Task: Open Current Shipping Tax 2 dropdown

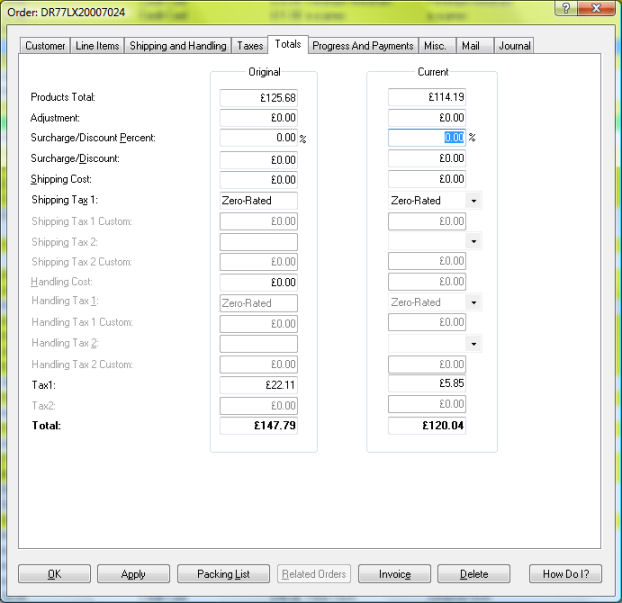Action: click(473, 242)
